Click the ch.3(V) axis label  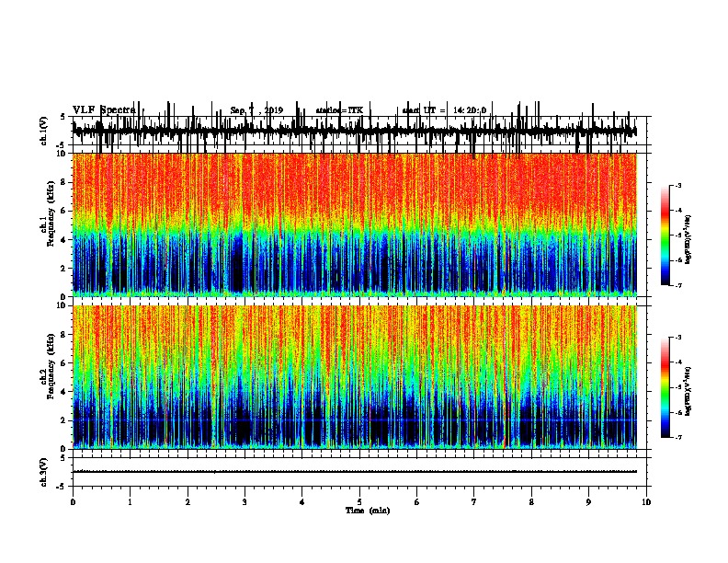[x=44, y=472]
